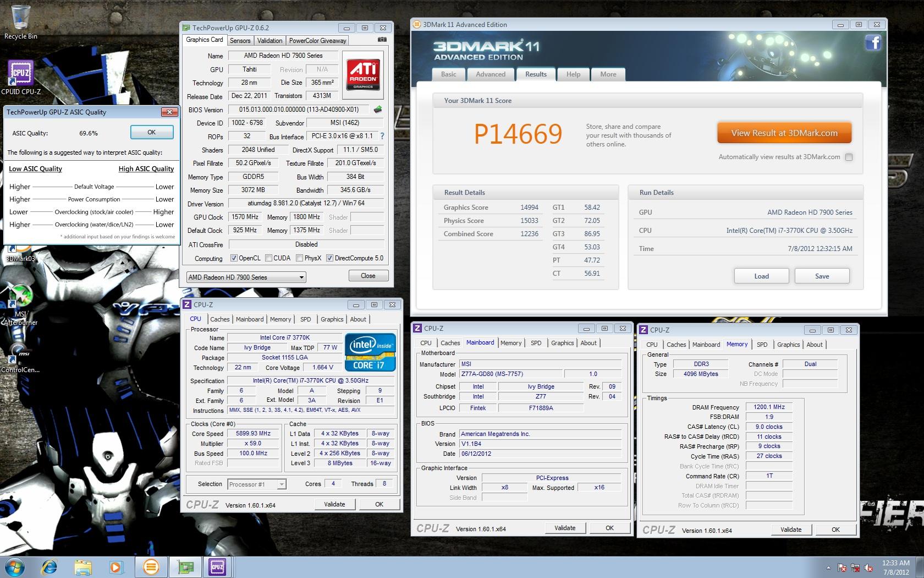This screenshot has height=578, width=924.
Task: Click the Load button in Run Details
Action: (x=761, y=276)
